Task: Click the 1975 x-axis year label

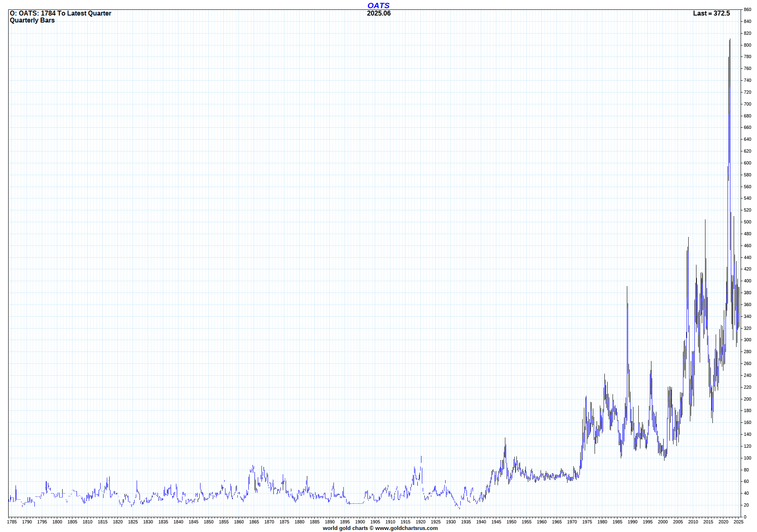Action: click(x=587, y=522)
